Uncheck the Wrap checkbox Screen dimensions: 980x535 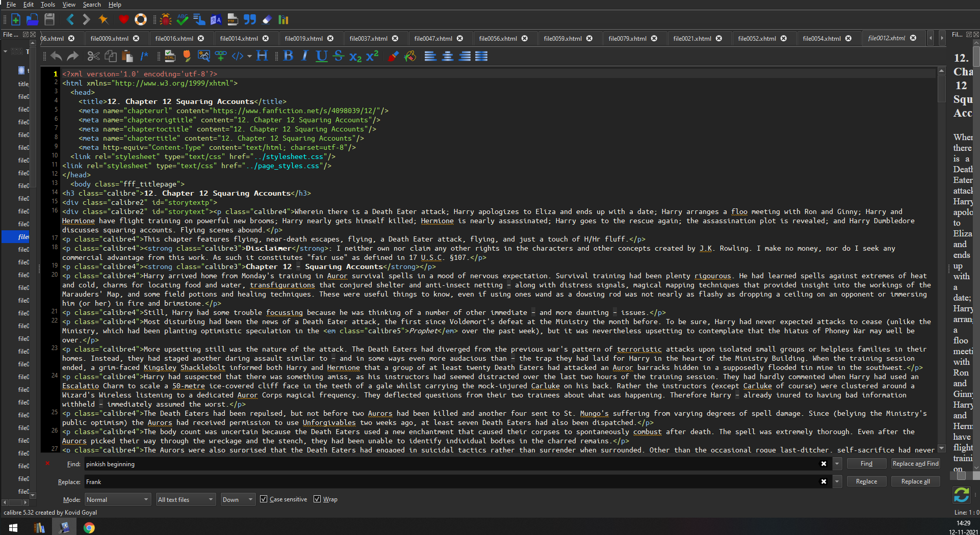pyautogui.click(x=317, y=499)
